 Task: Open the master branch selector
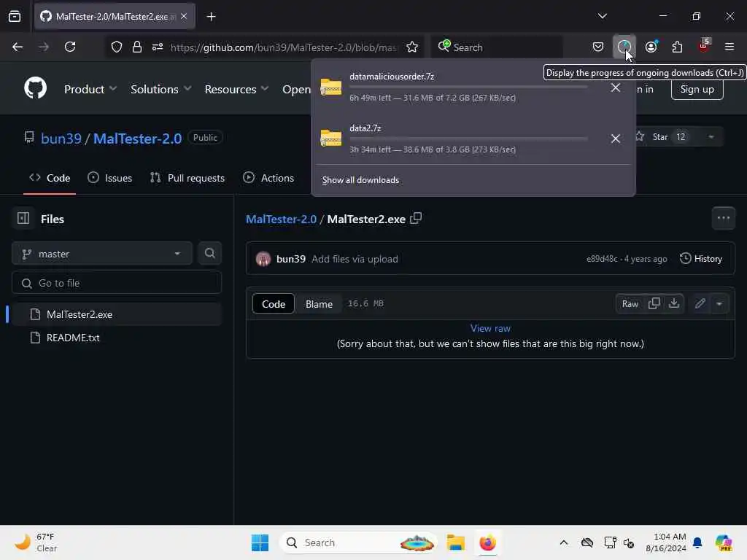[101, 254]
